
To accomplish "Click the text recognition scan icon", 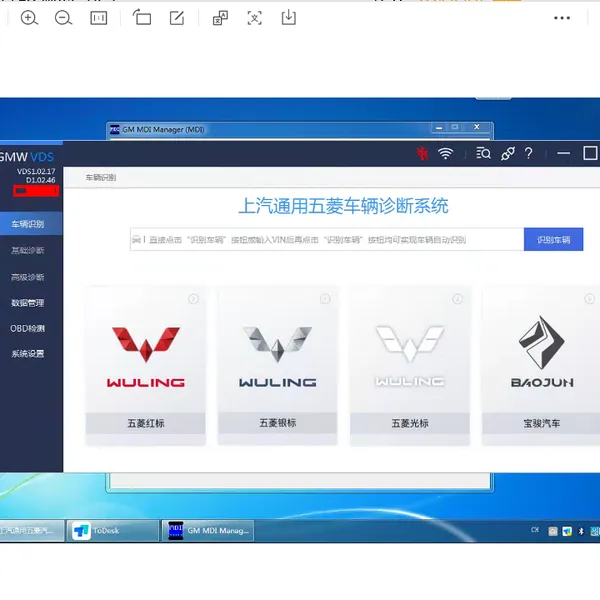I will pyautogui.click(x=254, y=18).
